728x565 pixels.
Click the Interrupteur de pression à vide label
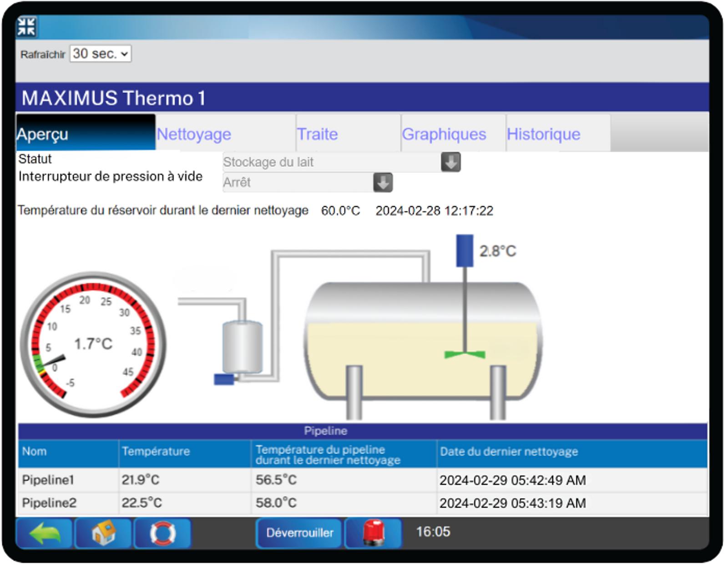coord(111,177)
